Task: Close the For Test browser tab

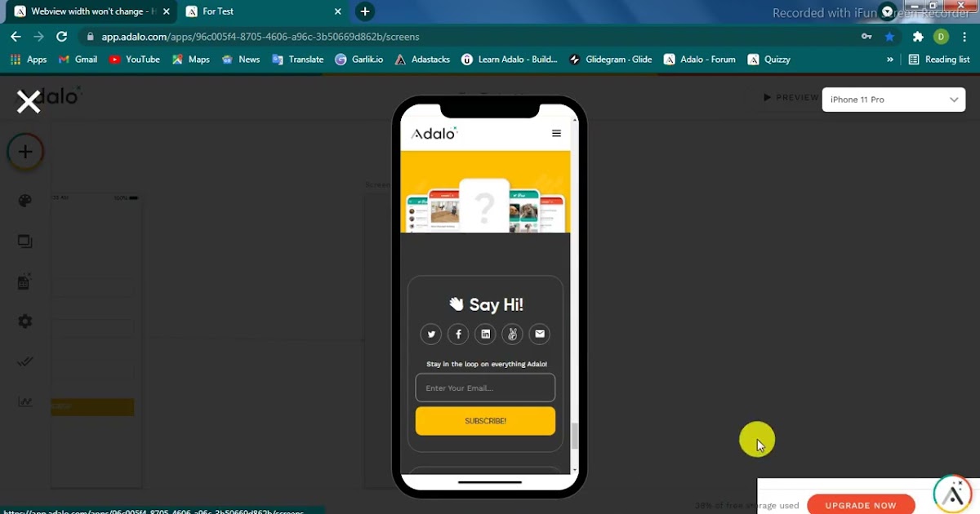Action: tap(337, 11)
